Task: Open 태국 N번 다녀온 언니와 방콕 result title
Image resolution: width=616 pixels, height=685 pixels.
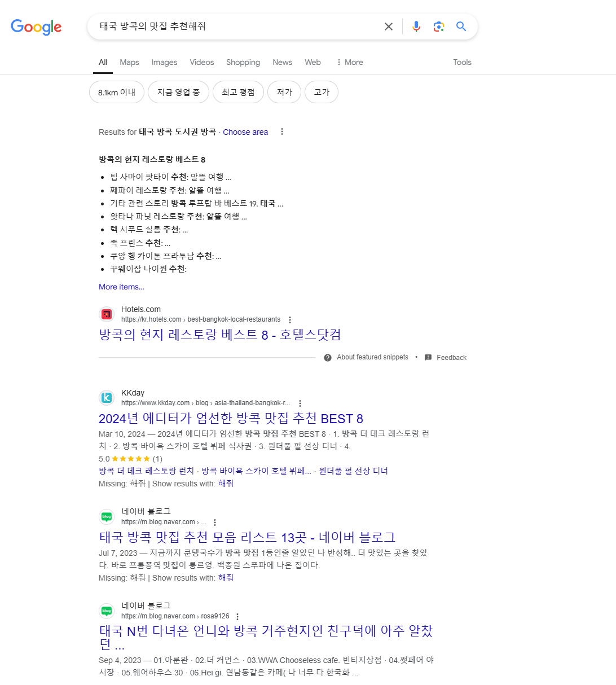Action: [266, 638]
